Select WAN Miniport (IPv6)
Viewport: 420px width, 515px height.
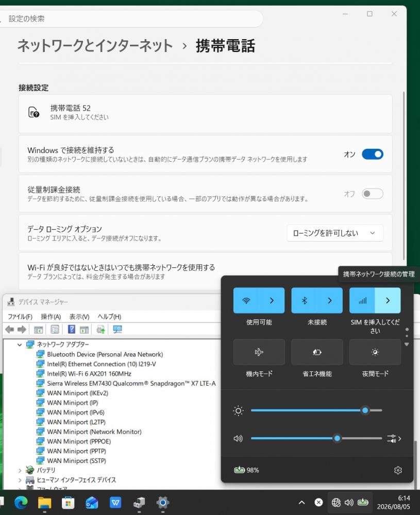[76, 412]
